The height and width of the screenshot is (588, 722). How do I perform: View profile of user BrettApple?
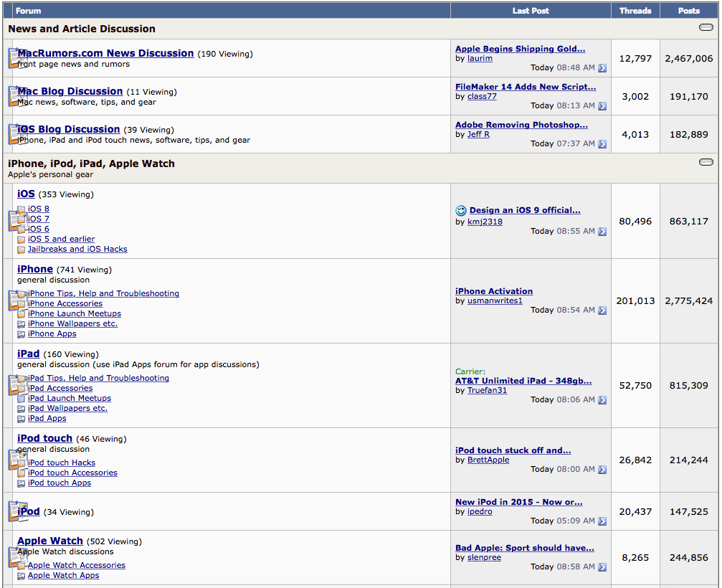point(488,460)
